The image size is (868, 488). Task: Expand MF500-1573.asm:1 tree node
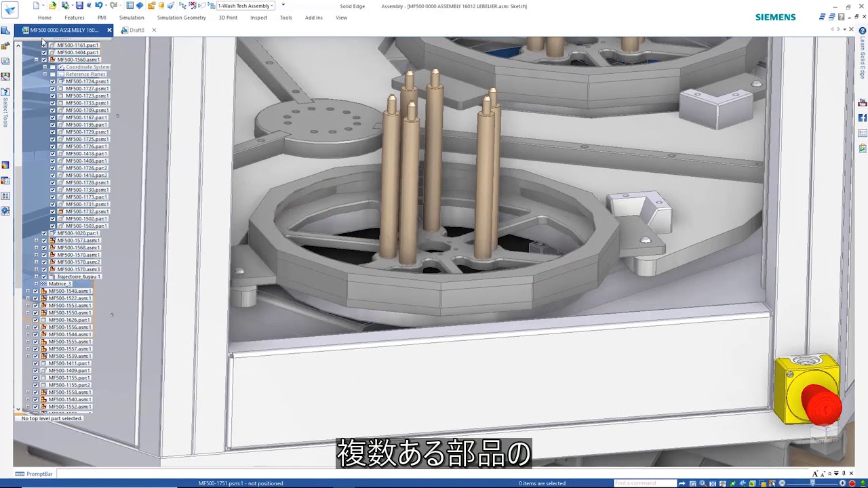click(36, 241)
